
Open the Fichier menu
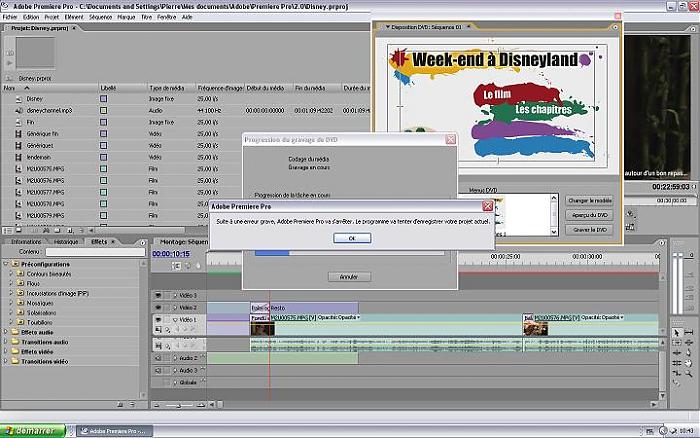coord(10,17)
